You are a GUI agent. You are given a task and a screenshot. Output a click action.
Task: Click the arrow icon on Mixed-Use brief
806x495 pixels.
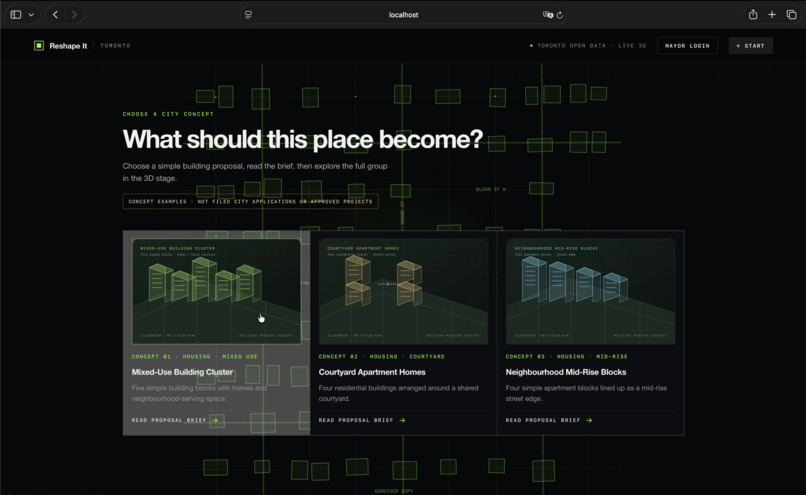click(x=215, y=420)
